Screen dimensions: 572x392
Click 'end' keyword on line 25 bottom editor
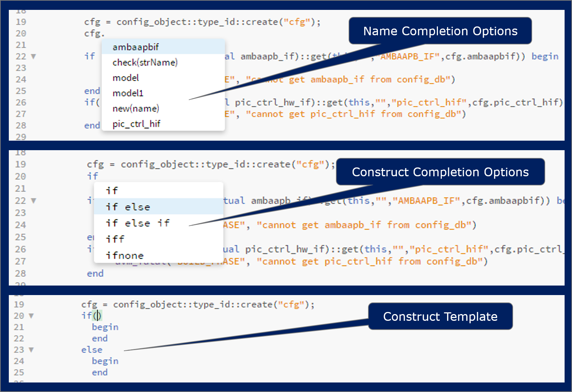tap(100, 372)
